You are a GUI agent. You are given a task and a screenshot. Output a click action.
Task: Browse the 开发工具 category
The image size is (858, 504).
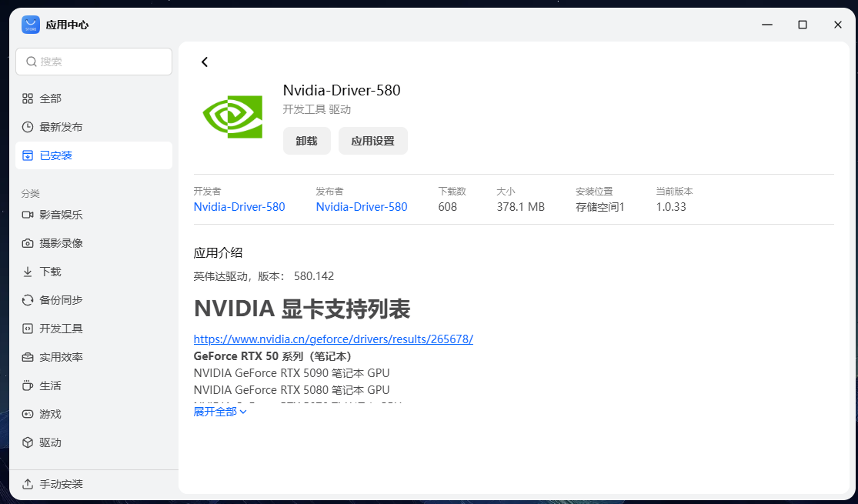94,329
